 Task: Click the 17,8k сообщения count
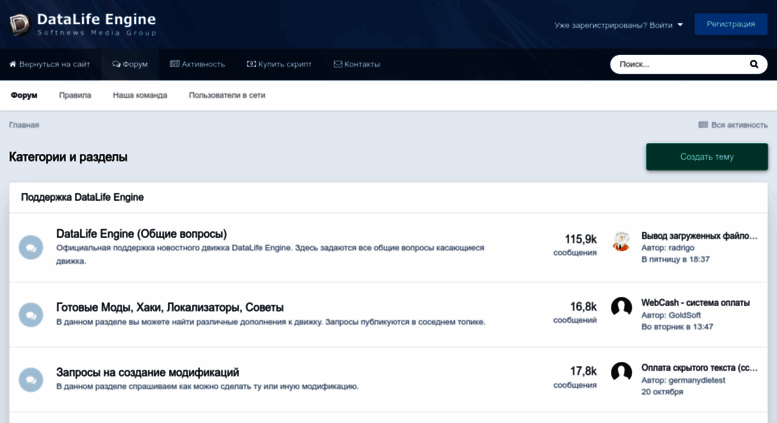[575, 377]
